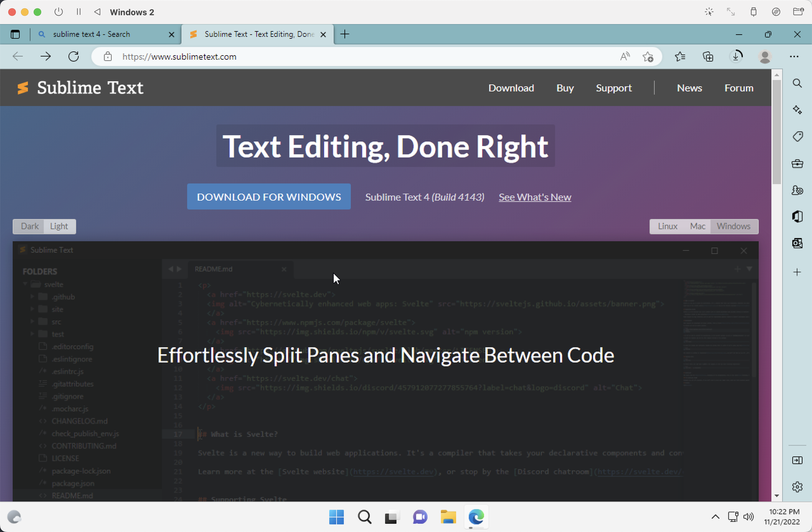Open the Games panel in the Edge sidebar
This screenshot has height=532, width=812.
click(x=797, y=190)
